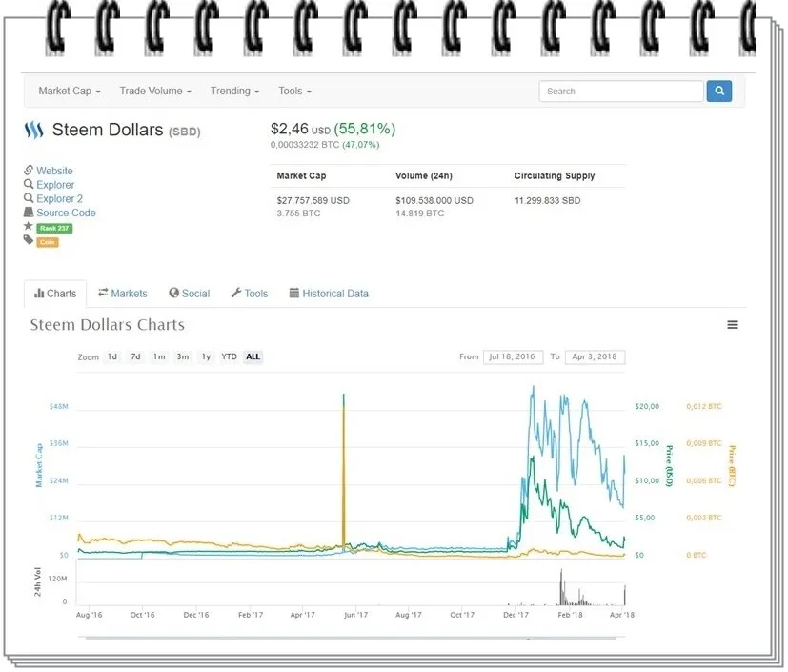Open the Website link
This screenshot has height=672, width=788.
[54, 171]
